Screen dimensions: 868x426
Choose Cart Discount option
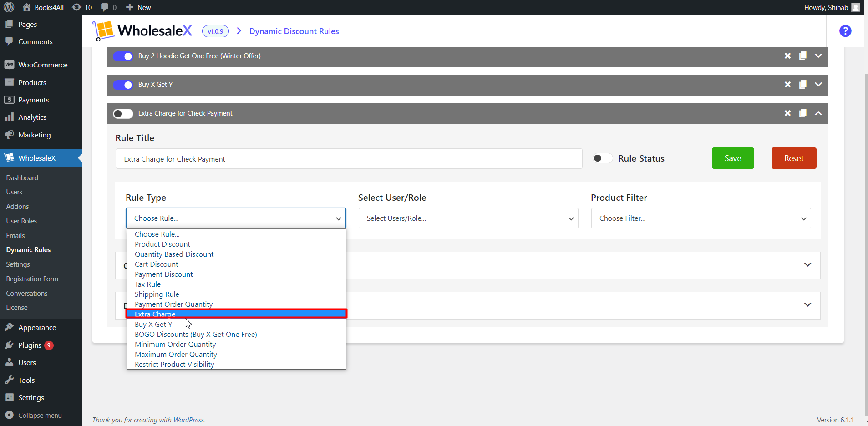[236, 264]
